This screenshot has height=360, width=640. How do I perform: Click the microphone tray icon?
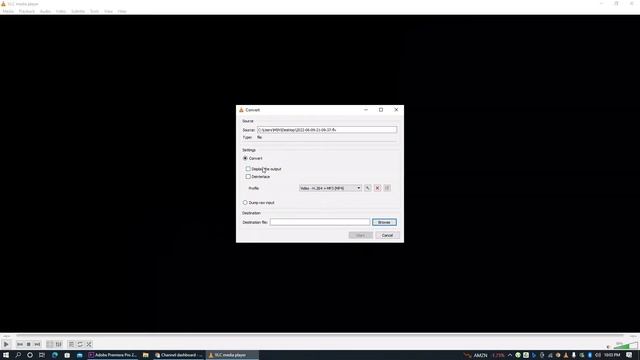coord(574,355)
